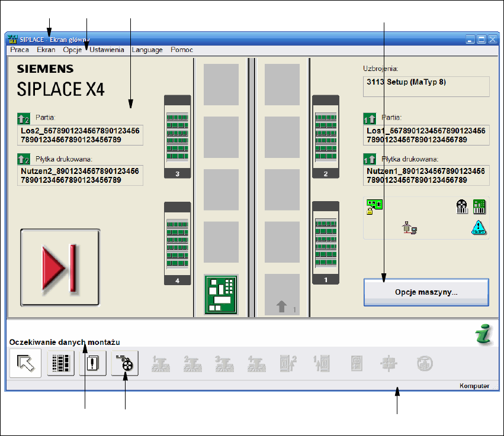
Task: Open the feeder table overview icon in toolbar
Action: click(x=61, y=363)
